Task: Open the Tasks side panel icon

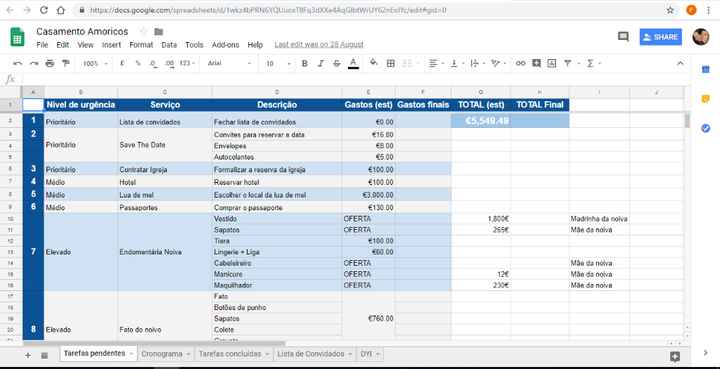Action: [706, 129]
